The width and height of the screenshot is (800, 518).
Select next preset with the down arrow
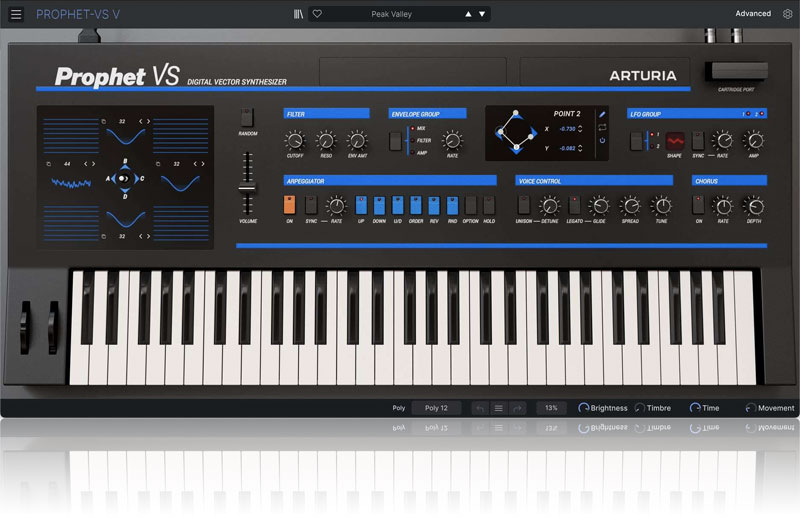(482, 14)
